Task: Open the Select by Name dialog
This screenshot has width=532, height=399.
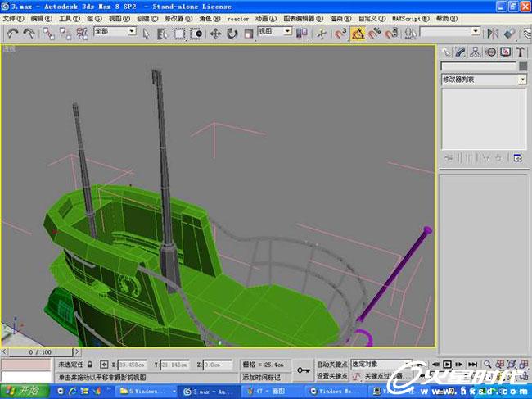Action: tap(162, 34)
